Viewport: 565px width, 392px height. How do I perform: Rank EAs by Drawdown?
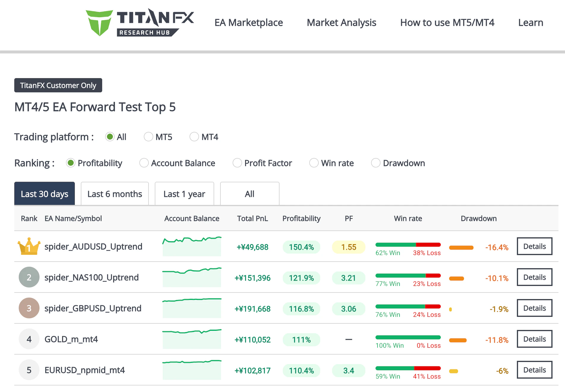(376, 163)
